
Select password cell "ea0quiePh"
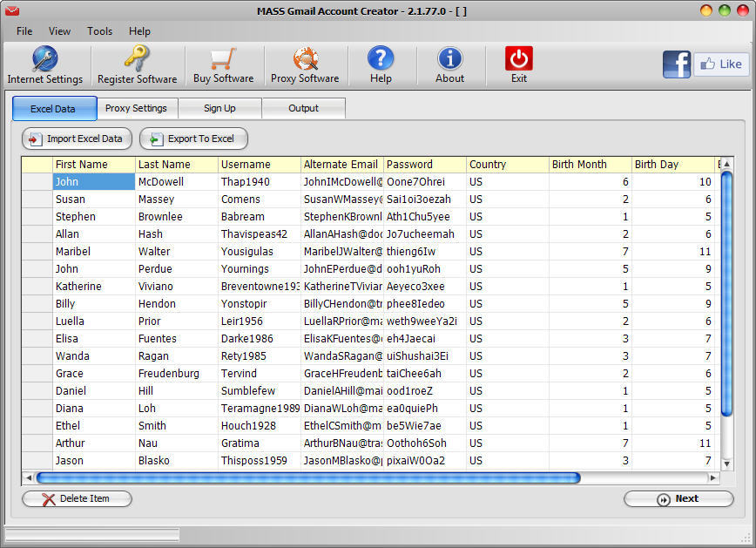tap(425, 408)
